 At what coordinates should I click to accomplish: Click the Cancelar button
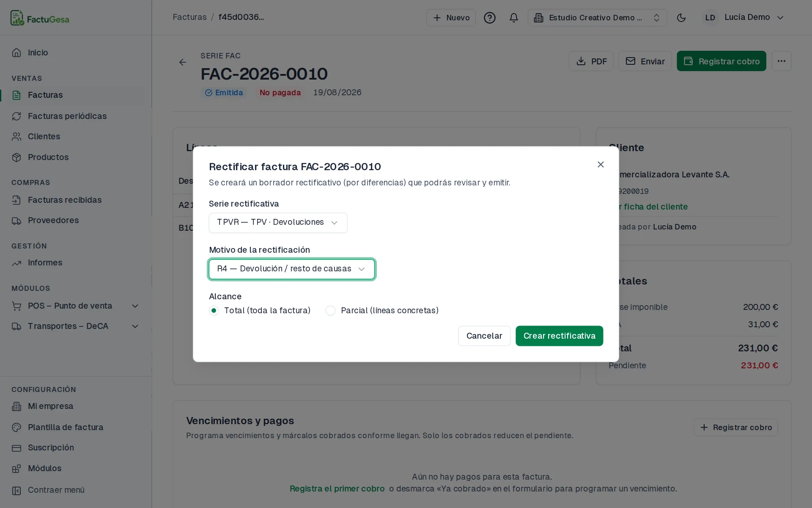484,336
